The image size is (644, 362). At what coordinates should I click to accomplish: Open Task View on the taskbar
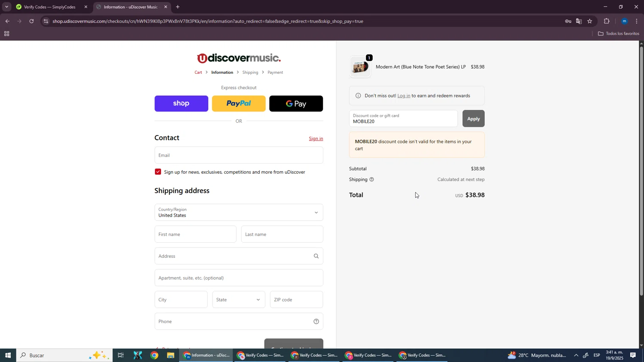tap(121, 355)
